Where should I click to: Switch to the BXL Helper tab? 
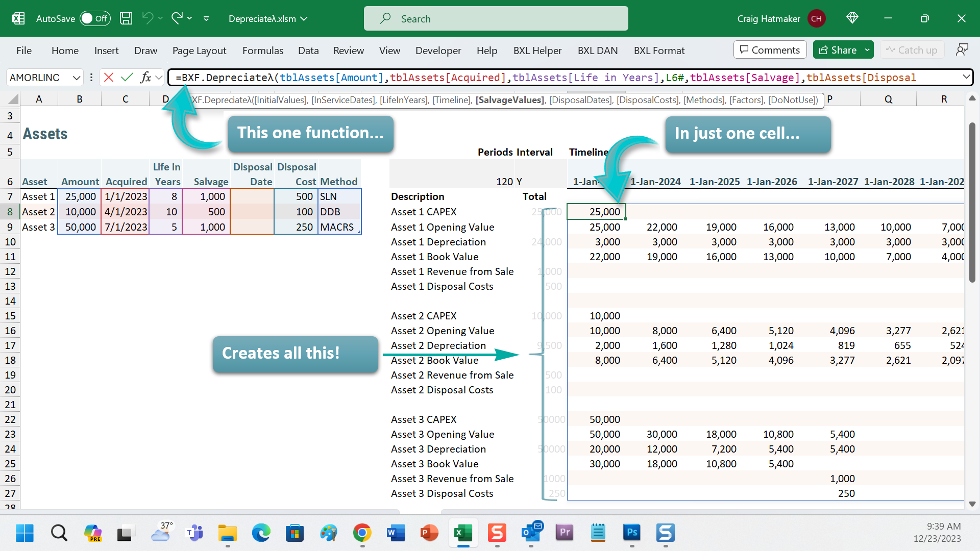pyautogui.click(x=537, y=51)
